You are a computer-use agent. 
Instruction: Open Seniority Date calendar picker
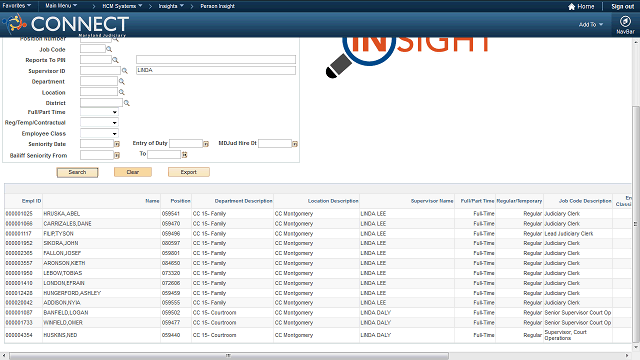click(117, 144)
